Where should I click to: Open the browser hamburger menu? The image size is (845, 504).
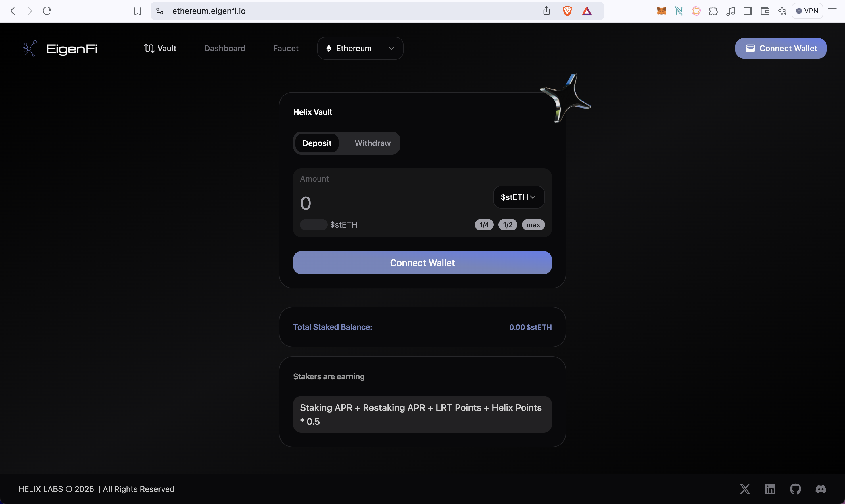tap(832, 11)
